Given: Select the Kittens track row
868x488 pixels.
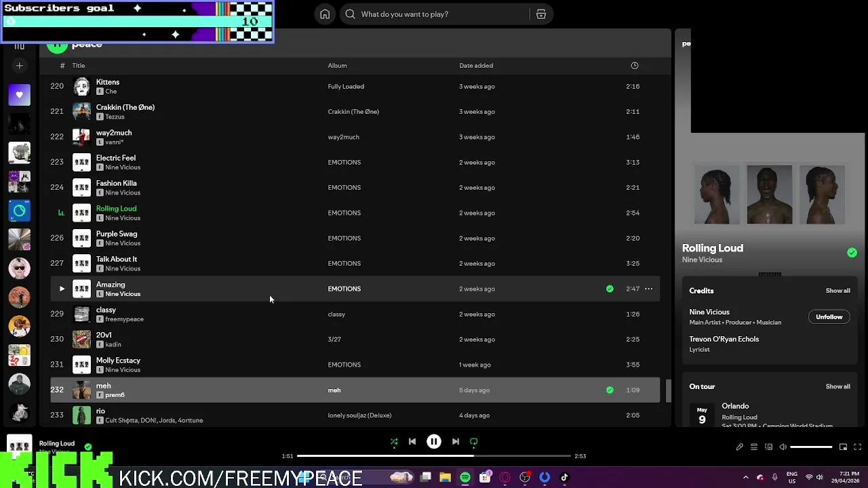Looking at the screenshot, I should point(355,87).
